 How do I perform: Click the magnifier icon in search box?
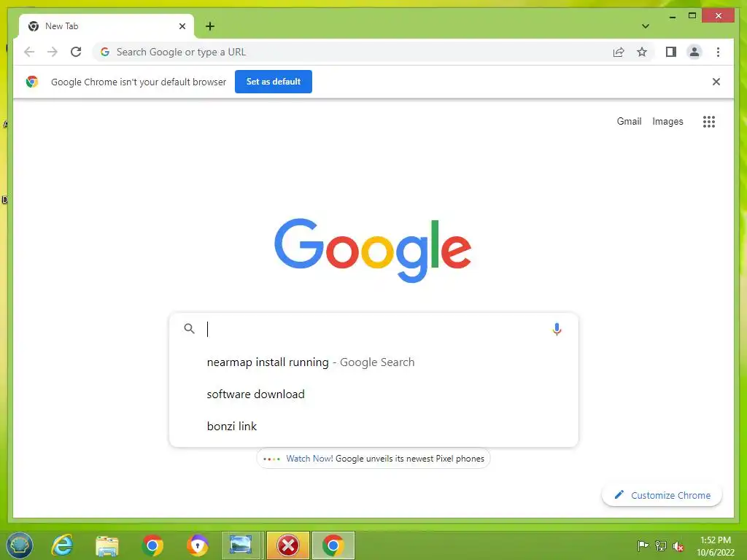(x=189, y=329)
